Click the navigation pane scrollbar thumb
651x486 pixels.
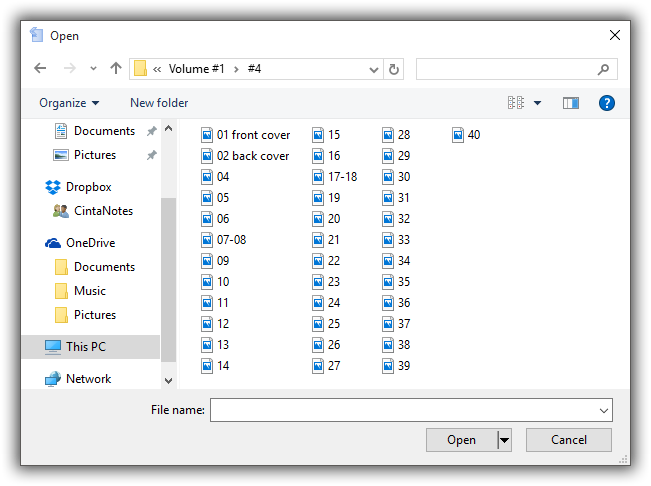pyautogui.click(x=169, y=279)
